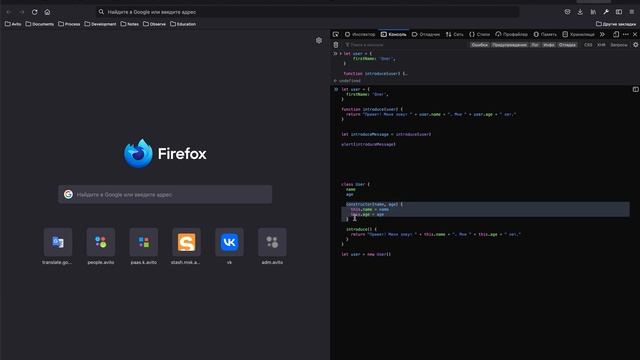This screenshot has height=360, width=640.
Task: Open the Process bookmarks folder
Action: 69,24
